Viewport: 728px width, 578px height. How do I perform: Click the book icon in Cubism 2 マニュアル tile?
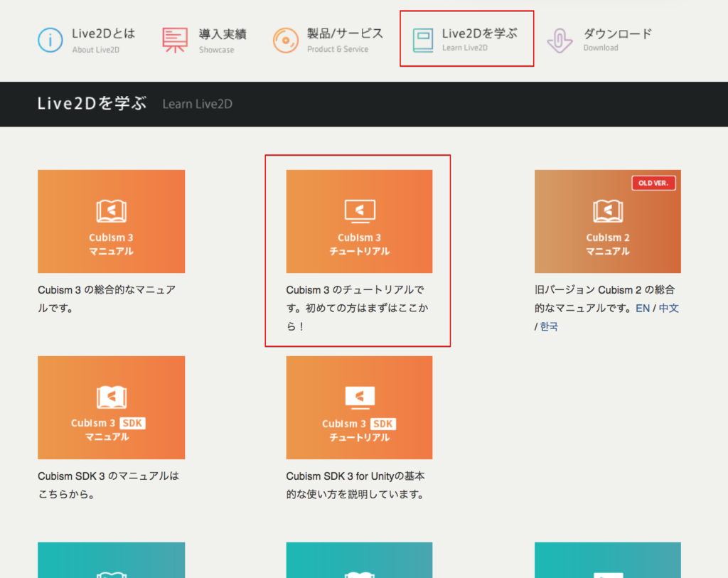pyautogui.click(x=608, y=211)
